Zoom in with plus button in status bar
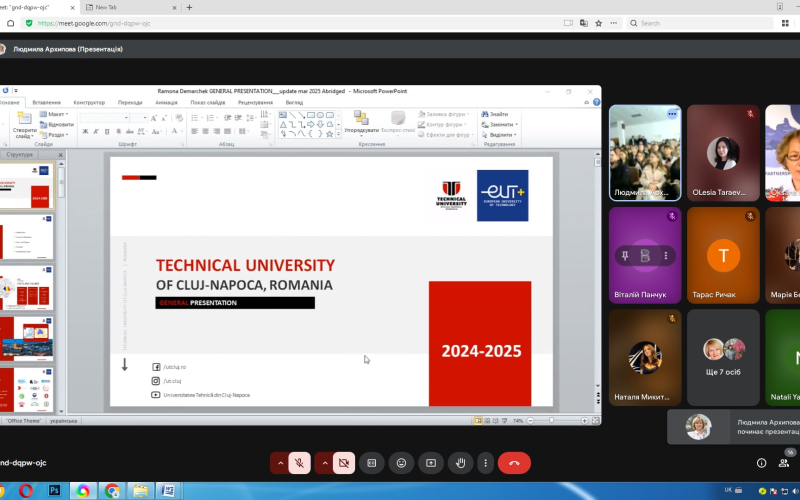 [584, 420]
